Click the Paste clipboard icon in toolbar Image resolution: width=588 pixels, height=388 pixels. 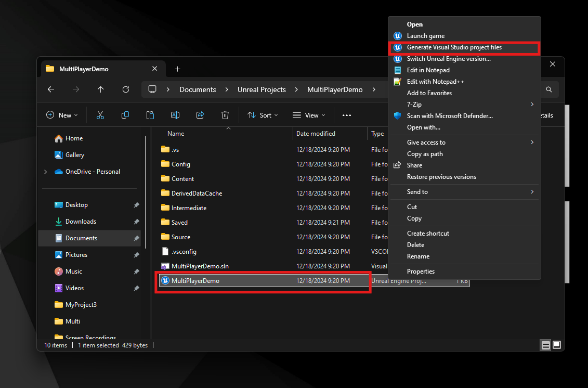(150, 115)
